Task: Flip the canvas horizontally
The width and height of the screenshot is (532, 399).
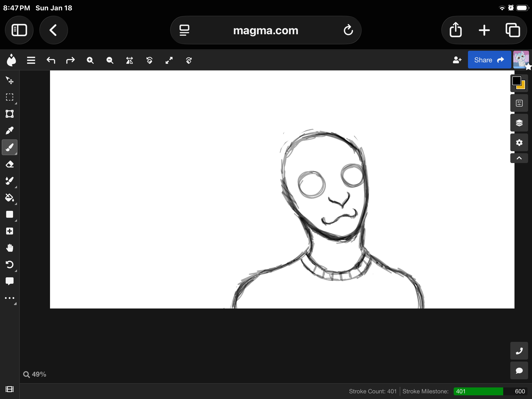Action: click(x=129, y=60)
